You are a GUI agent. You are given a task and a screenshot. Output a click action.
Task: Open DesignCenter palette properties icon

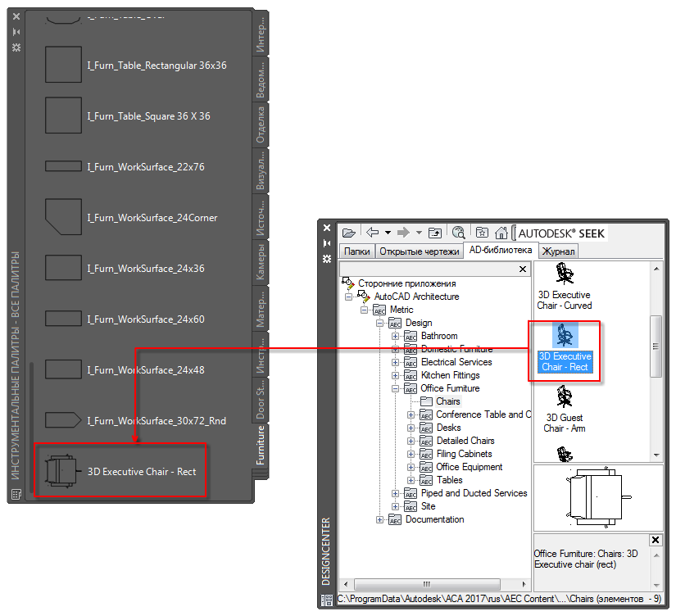coord(327,259)
